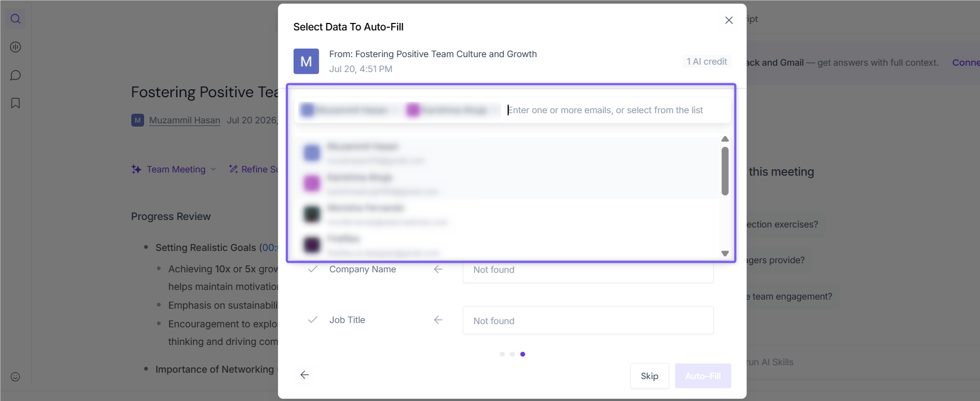Click the Refine Summary wand icon

[x=233, y=169]
